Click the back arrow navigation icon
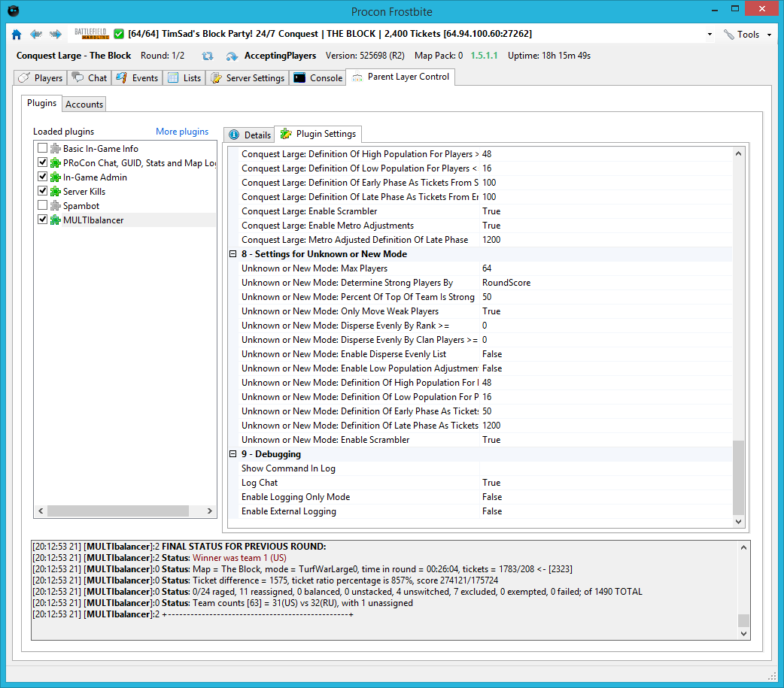Image resolution: width=784 pixels, height=688 pixels. (36, 35)
